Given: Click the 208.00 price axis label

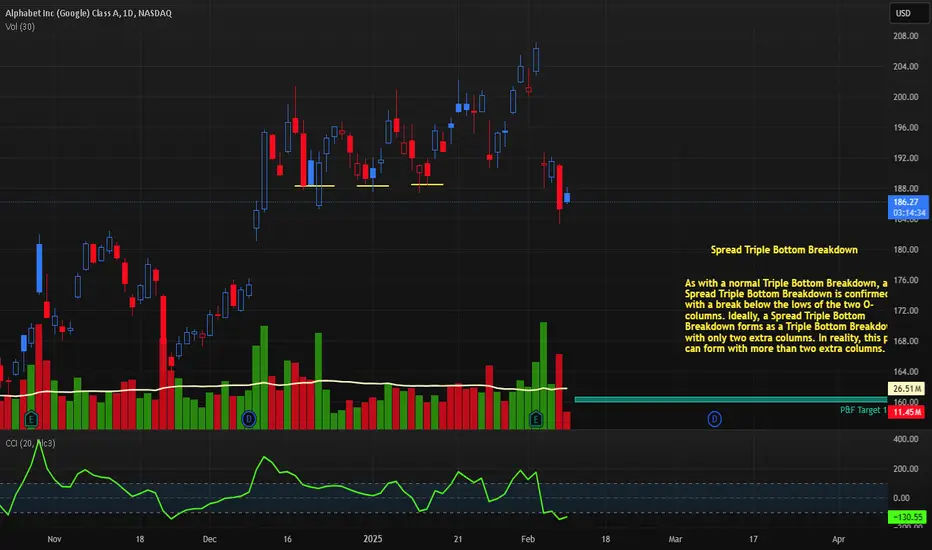Looking at the screenshot, I should tap(906, 36).
